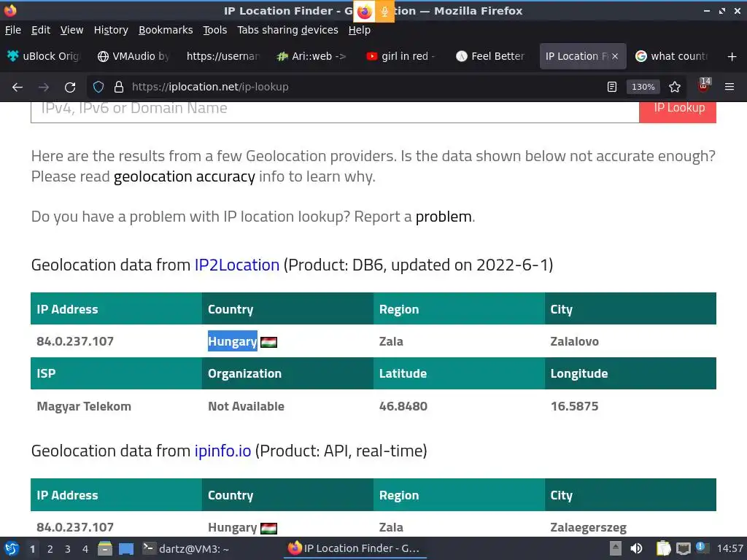Click the highlighted Hungary country text
The height and width of the screenshot is (560, 747).
(233, 341)
